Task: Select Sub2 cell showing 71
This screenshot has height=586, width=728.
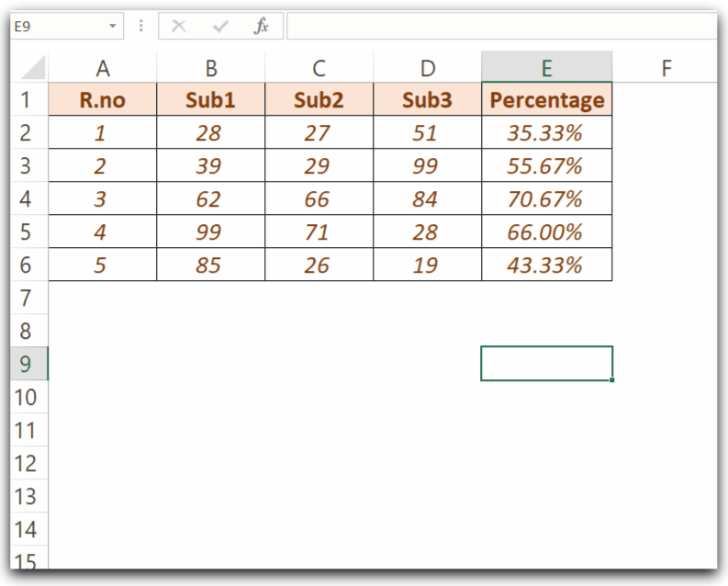Action: 319,231
